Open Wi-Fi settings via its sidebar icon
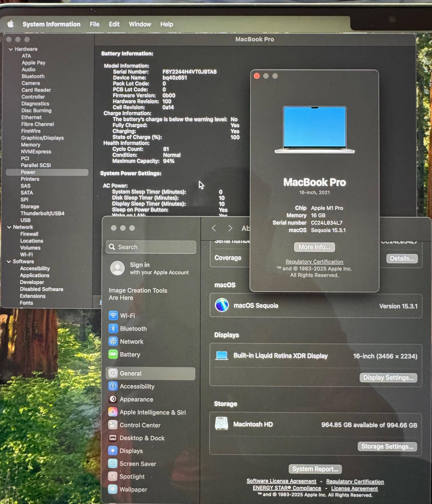The image size is (432, 504). [113, 316]
